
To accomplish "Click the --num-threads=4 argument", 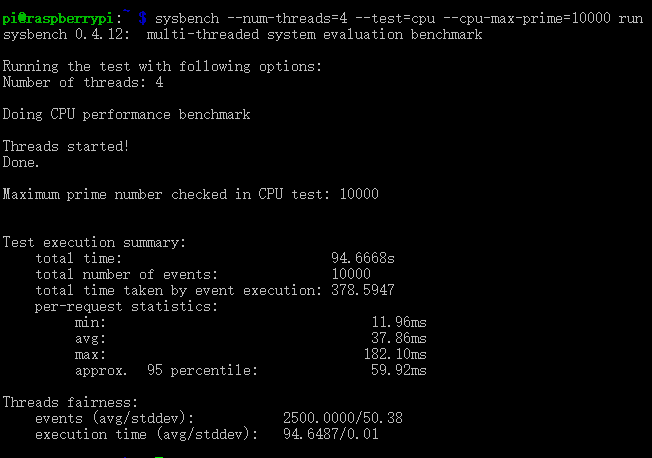I will pyautogui.click(x=287, y=18).
